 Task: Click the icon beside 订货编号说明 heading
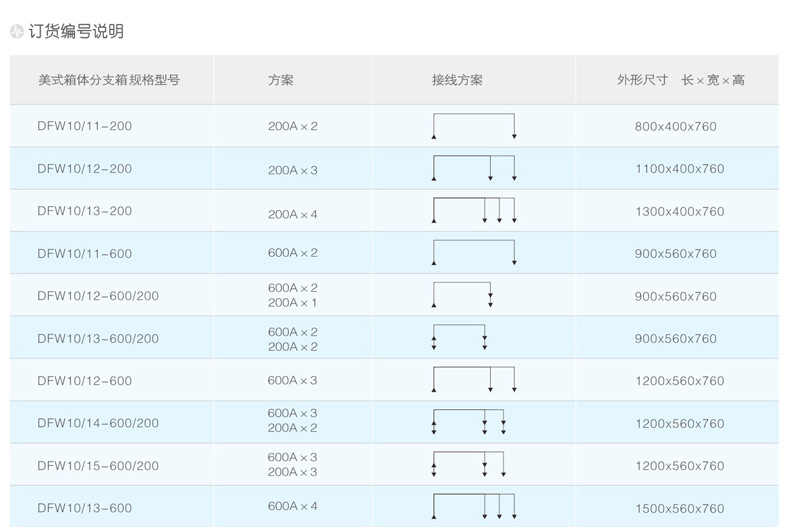click(17, 31)
